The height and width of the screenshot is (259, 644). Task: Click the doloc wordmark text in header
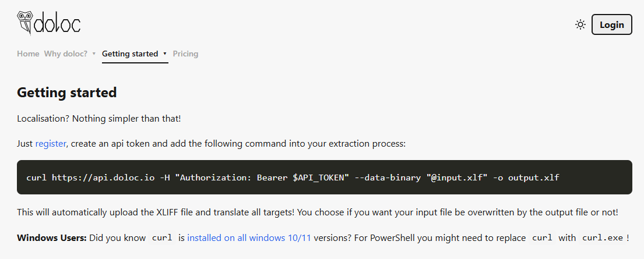tap(58, 24)
